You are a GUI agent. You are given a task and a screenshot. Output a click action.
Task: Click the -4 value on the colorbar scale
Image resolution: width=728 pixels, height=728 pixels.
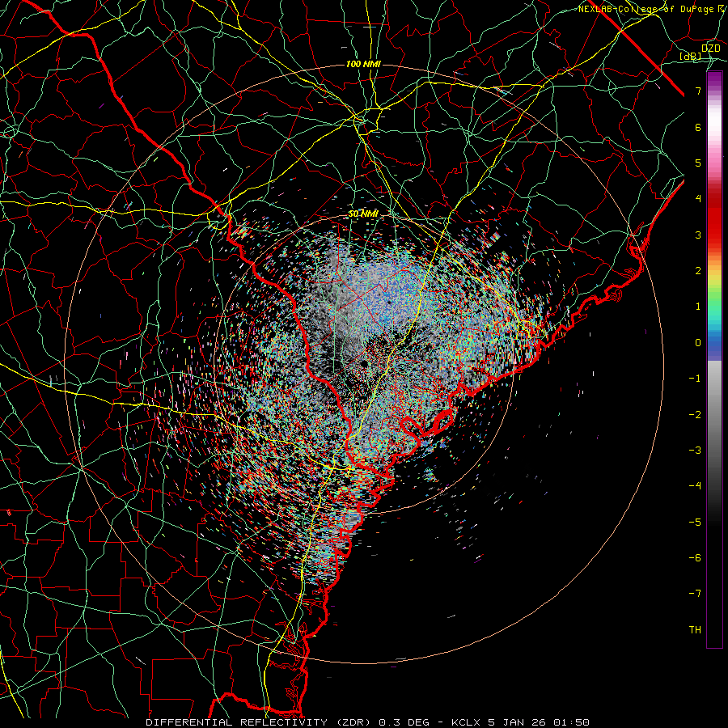695,486
